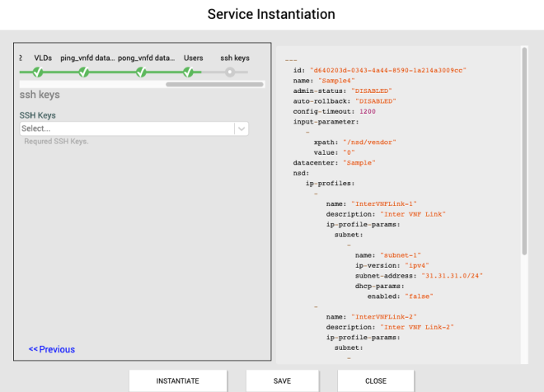
Task: Click the ping_vnfd data step checkmark icon
Action: (x=83, y=72)
